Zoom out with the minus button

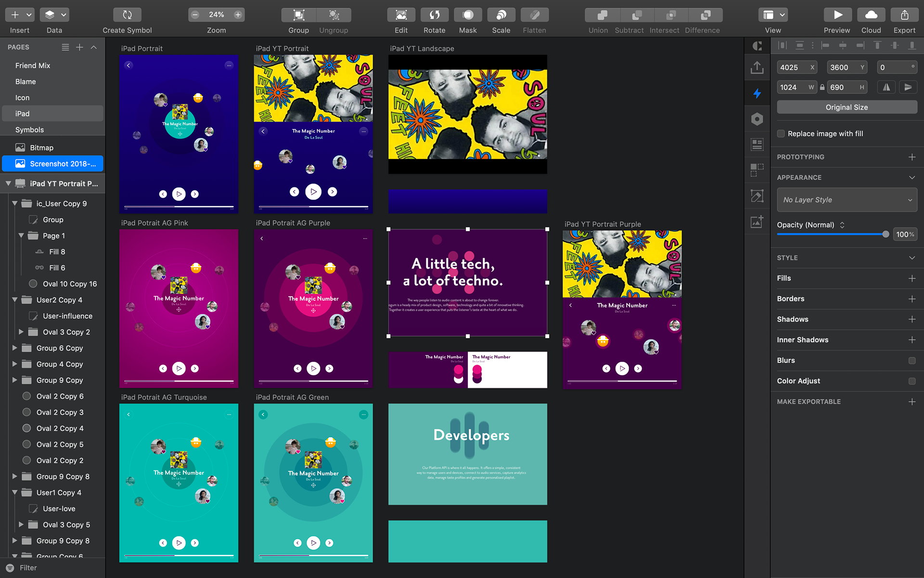coord(195,15)
